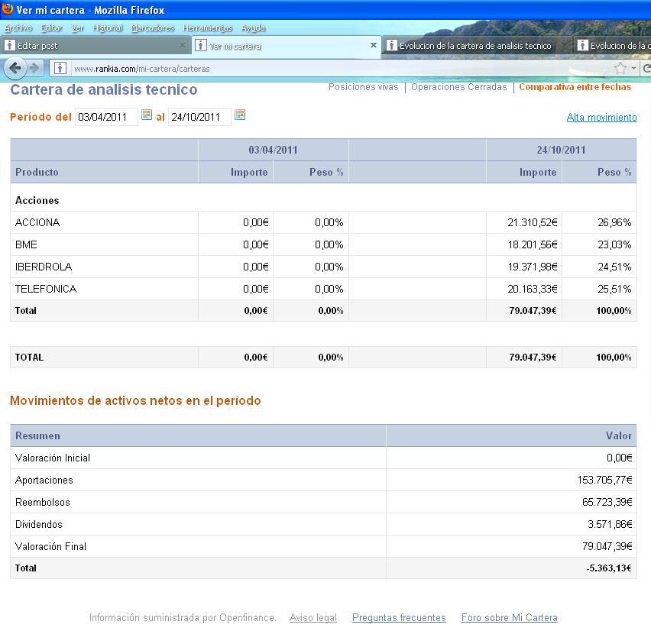The image size is (651, 644).
Task: Click the TELEFONICA row name
Action: [x=46, y=289]
